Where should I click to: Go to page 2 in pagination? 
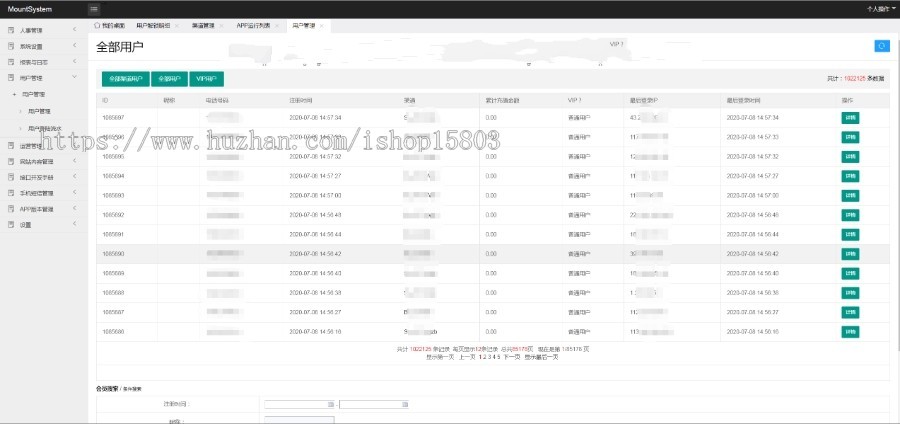485,357
